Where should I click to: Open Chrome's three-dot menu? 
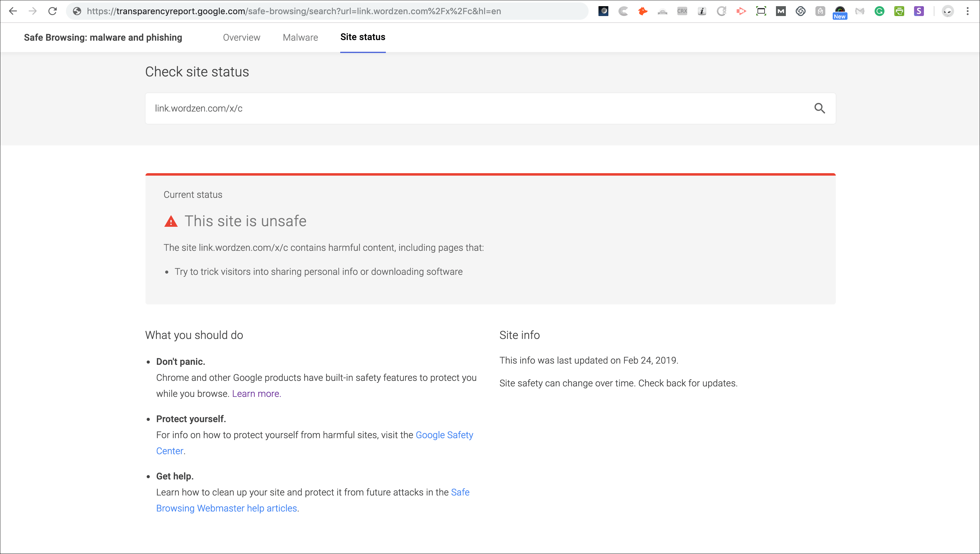coord(967,11)
